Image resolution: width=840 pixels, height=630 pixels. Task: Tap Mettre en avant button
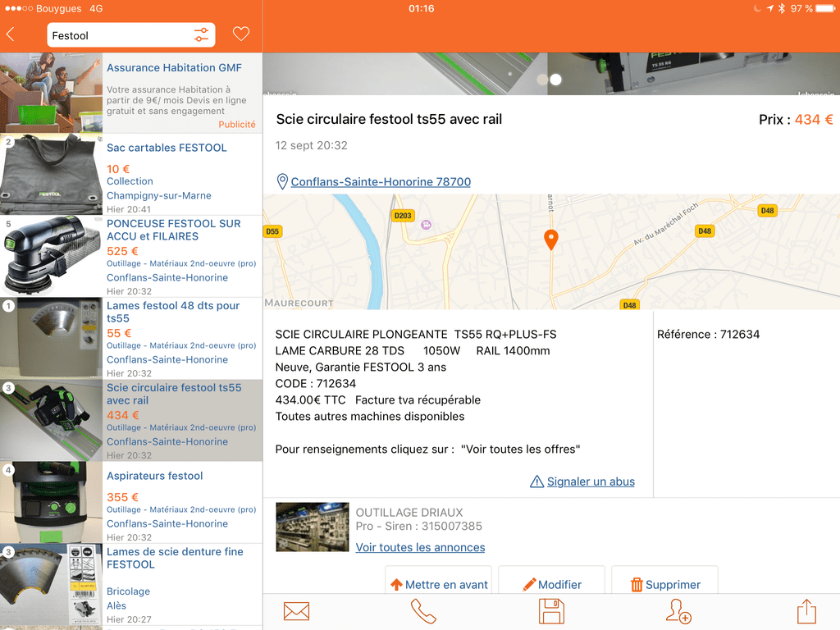pos(439,580)
